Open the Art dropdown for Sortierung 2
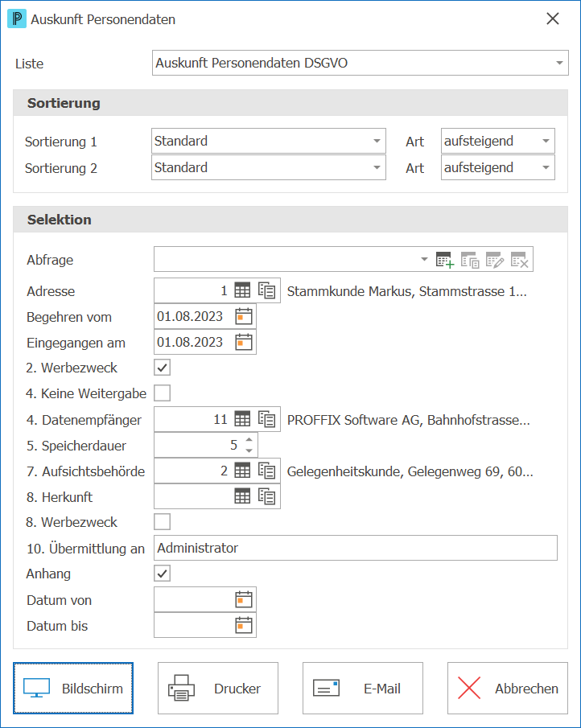Viewport: 581px width, 728px height. coord(498,167)
